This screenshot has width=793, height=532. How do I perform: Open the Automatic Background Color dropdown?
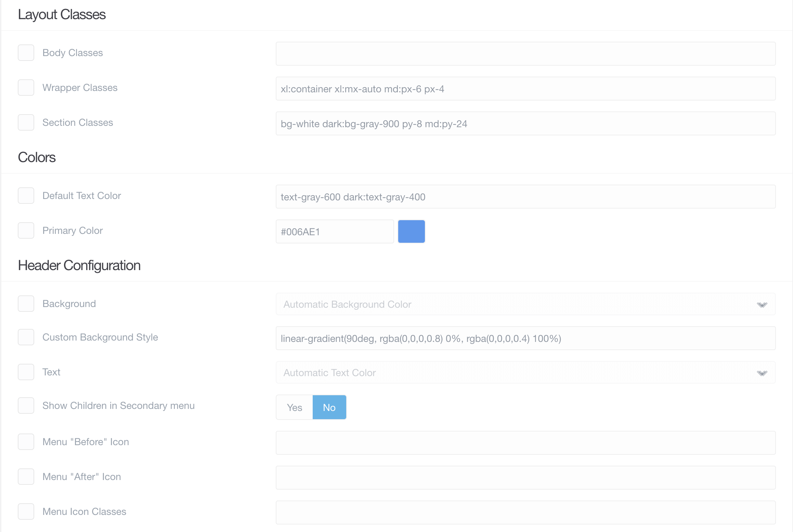pyautogui.click(x=525, y=304)
